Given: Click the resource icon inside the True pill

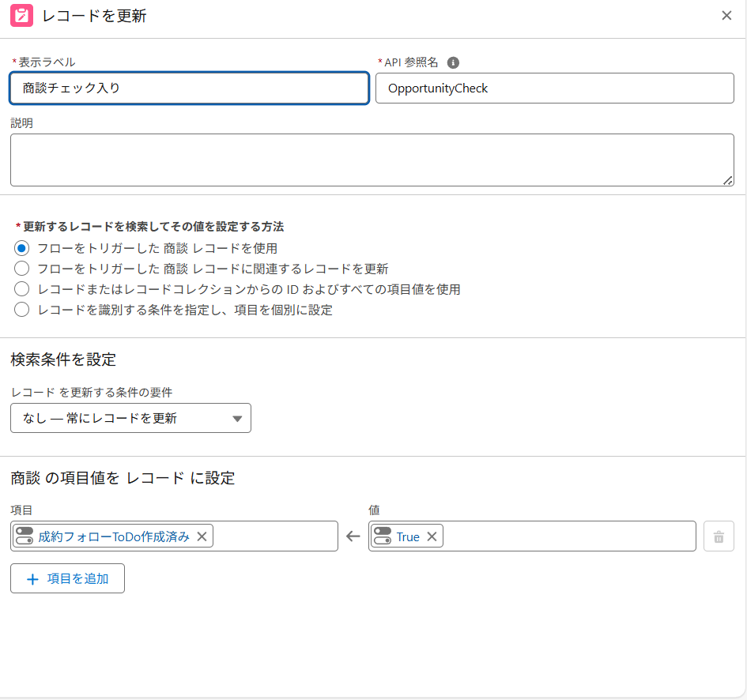Looking at the screenshot, I should [x=383, y=536].
